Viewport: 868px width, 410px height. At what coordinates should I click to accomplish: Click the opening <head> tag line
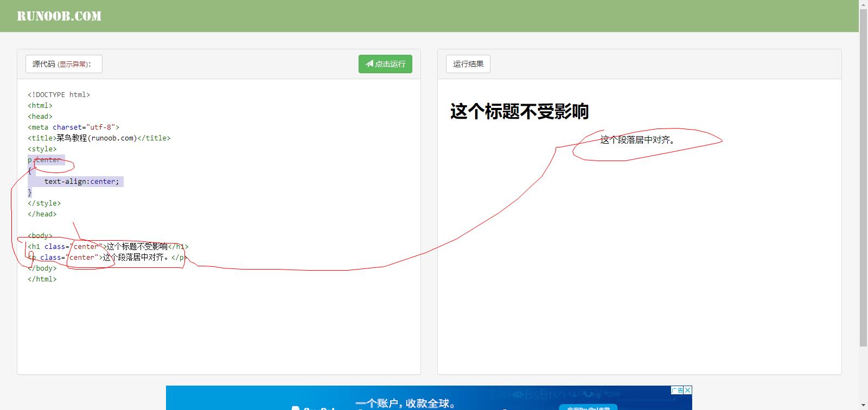[x=40, y=116]
